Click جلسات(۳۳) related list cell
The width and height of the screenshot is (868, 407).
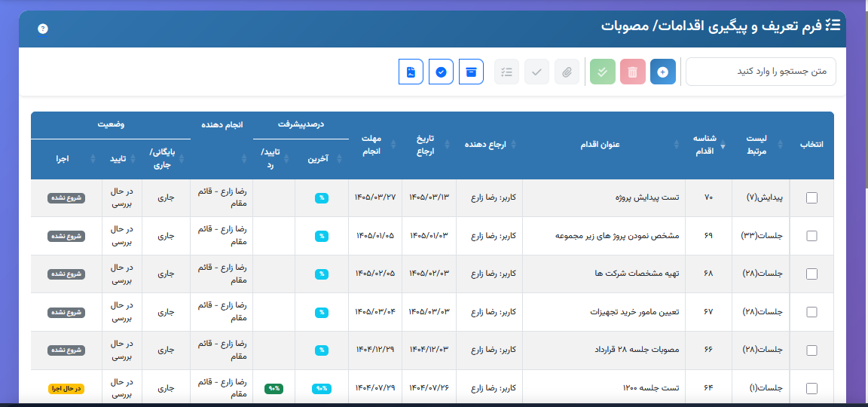(x=762, y=236)
